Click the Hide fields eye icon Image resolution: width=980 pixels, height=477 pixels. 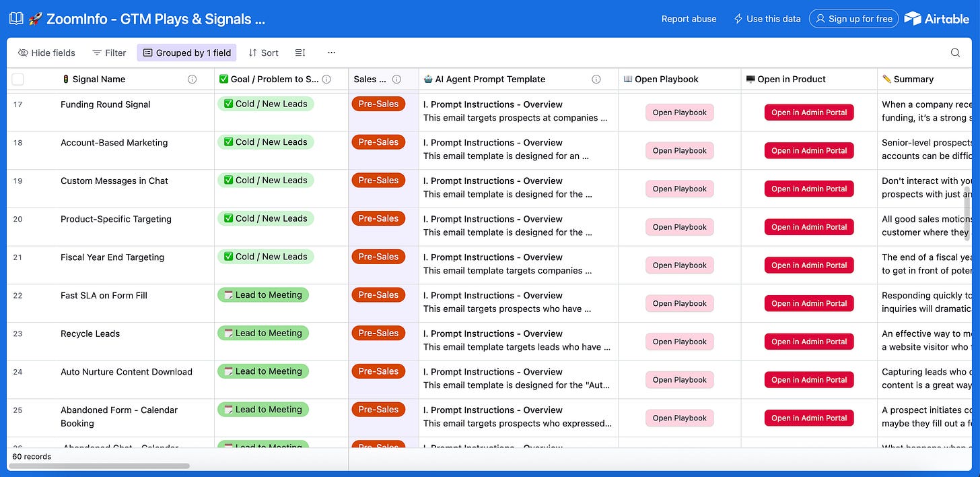23,53
